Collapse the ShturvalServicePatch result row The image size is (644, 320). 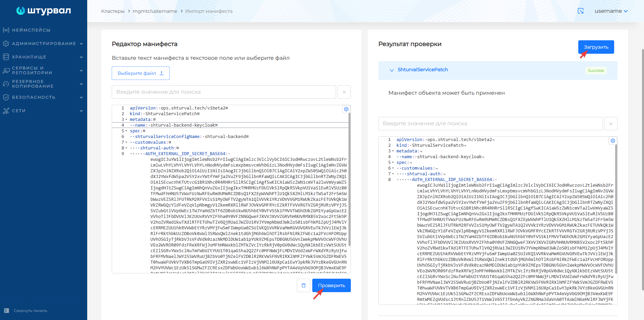(391, 70)
